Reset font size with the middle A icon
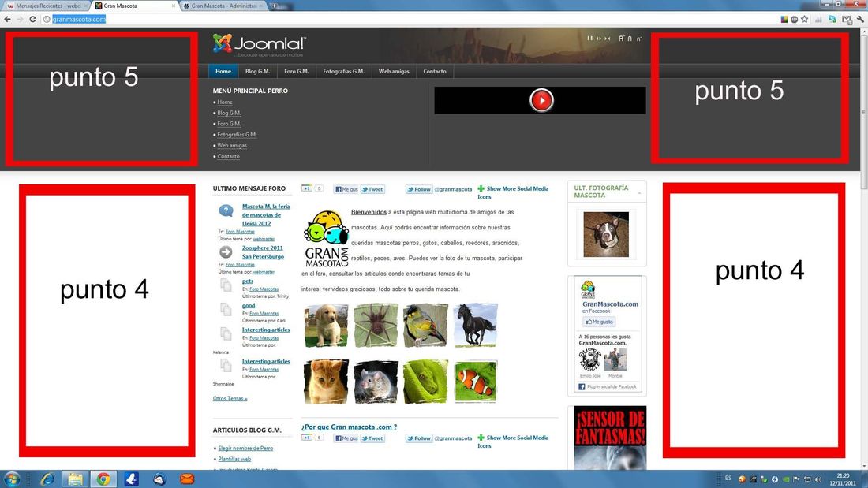 (630, 39)
